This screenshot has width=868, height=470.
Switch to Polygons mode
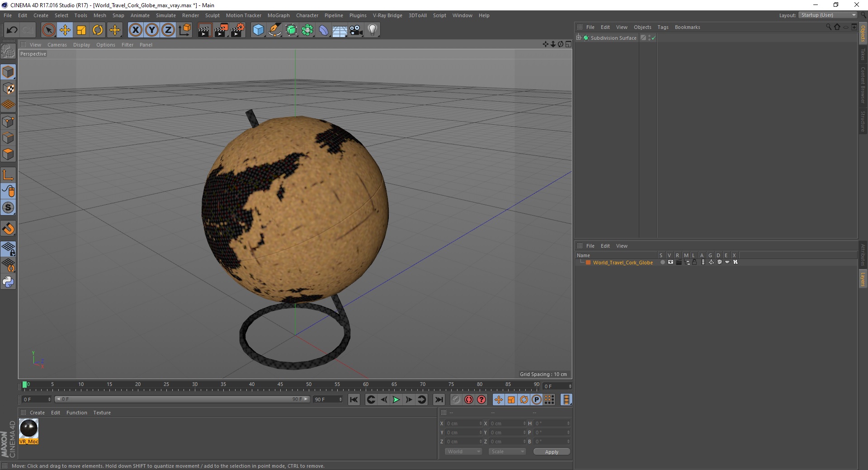8,154
